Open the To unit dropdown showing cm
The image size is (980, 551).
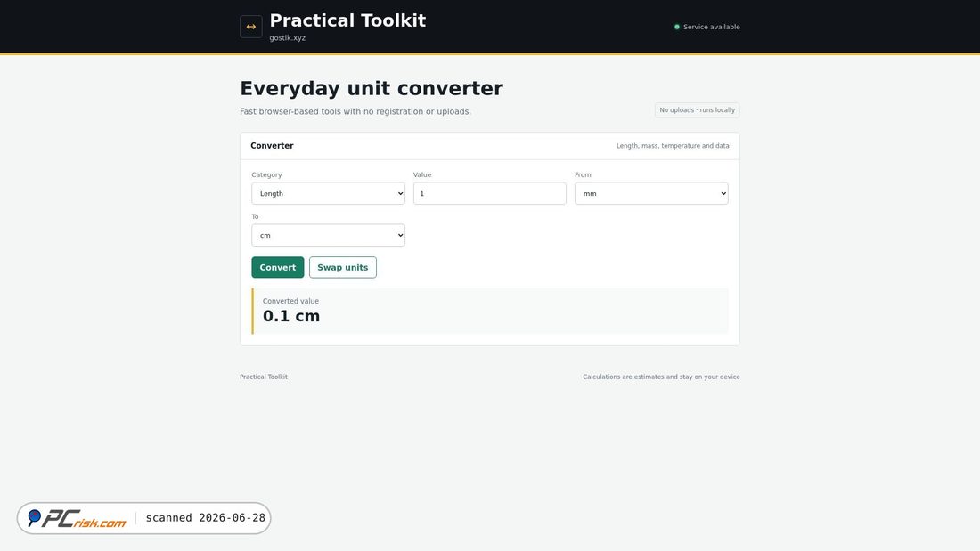tap(328, 236)
